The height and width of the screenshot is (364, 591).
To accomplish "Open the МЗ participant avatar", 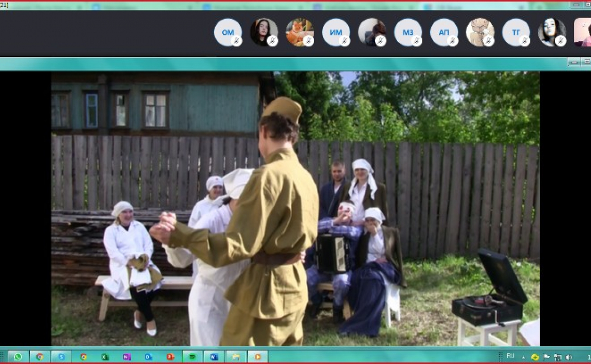I will coord(407,32).
